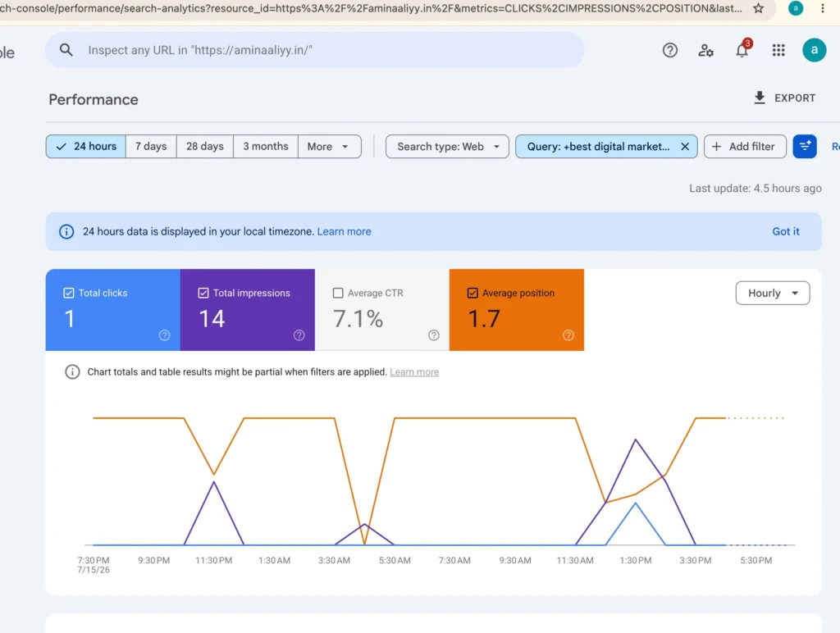
Task: Open the Help question mark icon
Action: click(x=669, y=50)
